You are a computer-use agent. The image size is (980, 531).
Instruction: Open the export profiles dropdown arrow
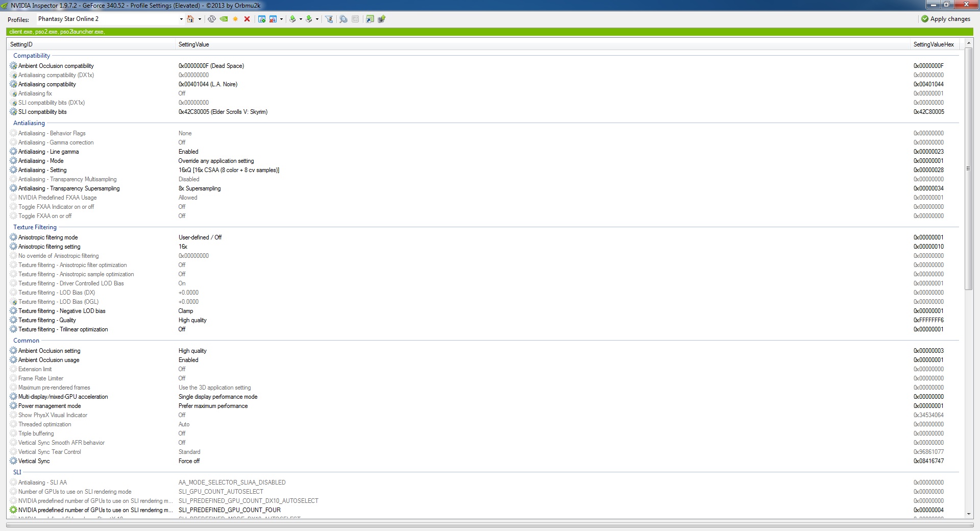[x=301, y=19]
